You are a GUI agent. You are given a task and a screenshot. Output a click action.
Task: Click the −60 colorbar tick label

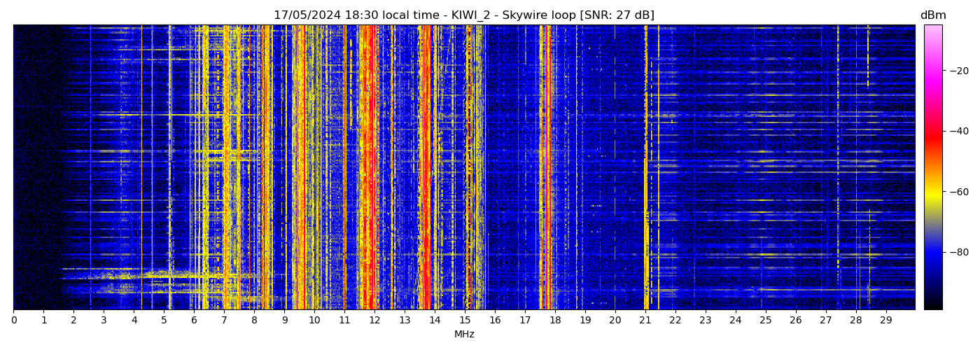pos(958,192)
